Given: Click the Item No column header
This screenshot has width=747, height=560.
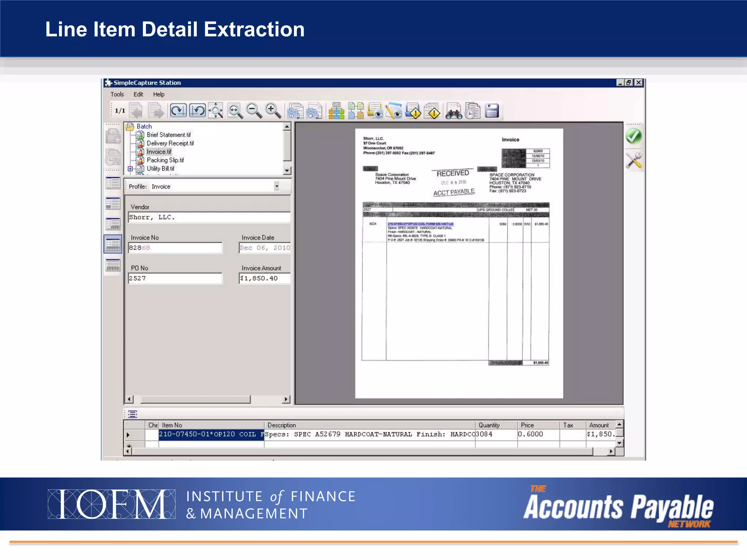Looking at the screenshot, I should (x=211, y=425).
